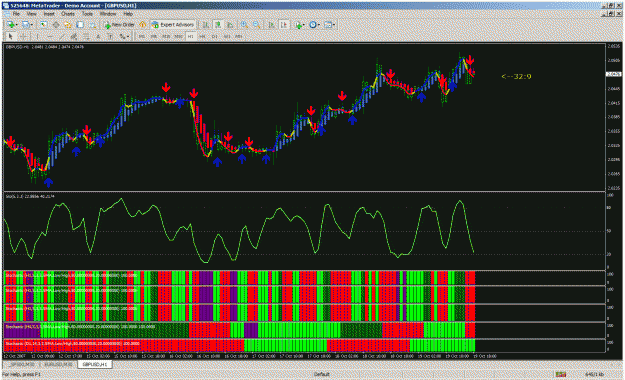Select the Horizontal Line drawing tool
This screenshot has height=380, width=625.
(x=50, y=36)
